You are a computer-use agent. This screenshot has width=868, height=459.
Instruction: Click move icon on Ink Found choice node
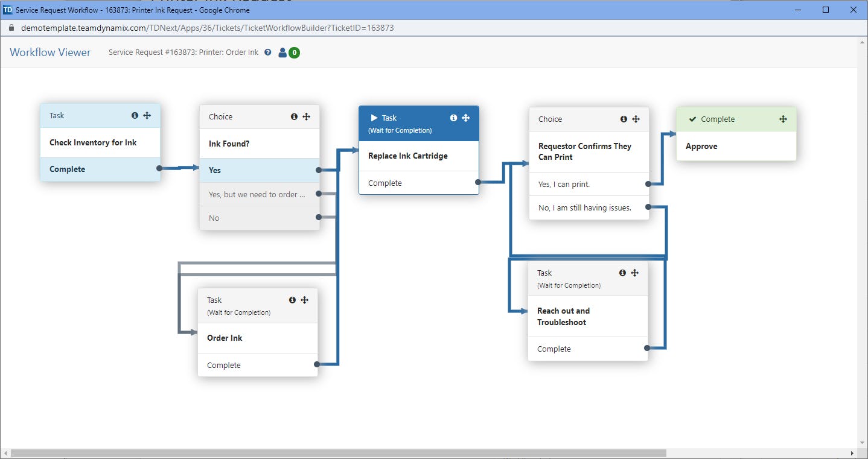pyautogui.click(x=306, y=116)
